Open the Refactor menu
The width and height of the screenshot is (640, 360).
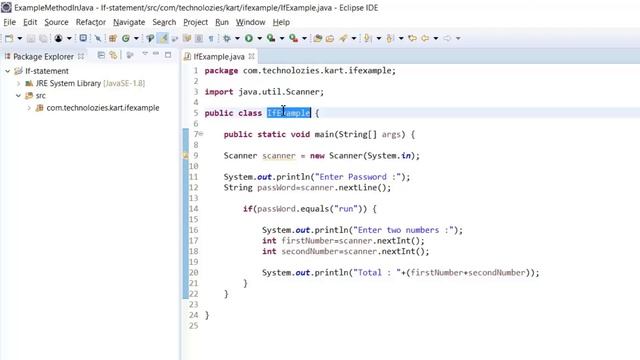(91, 22)
